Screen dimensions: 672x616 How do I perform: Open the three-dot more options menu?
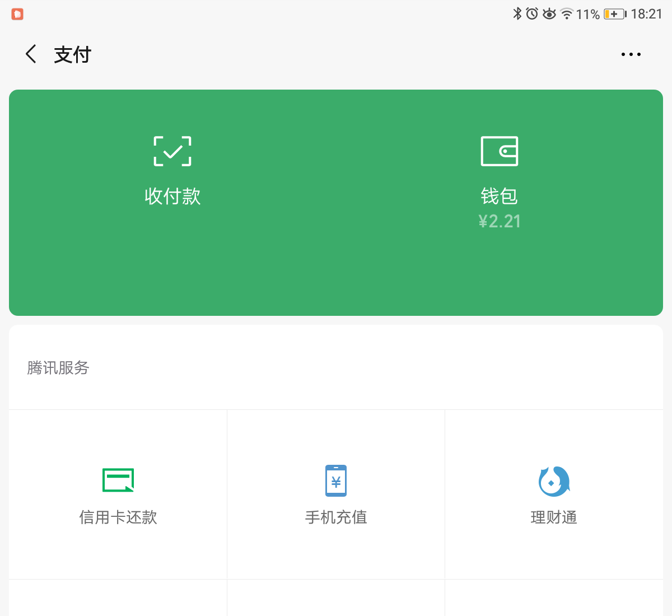[631, 54]
